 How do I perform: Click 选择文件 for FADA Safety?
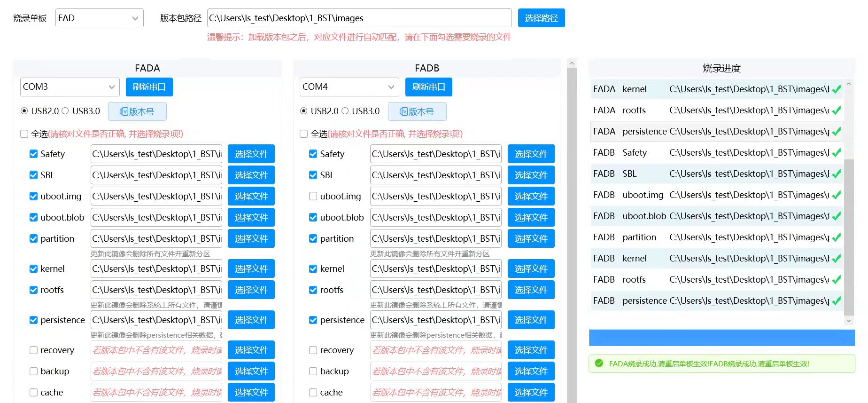point(251,154)
